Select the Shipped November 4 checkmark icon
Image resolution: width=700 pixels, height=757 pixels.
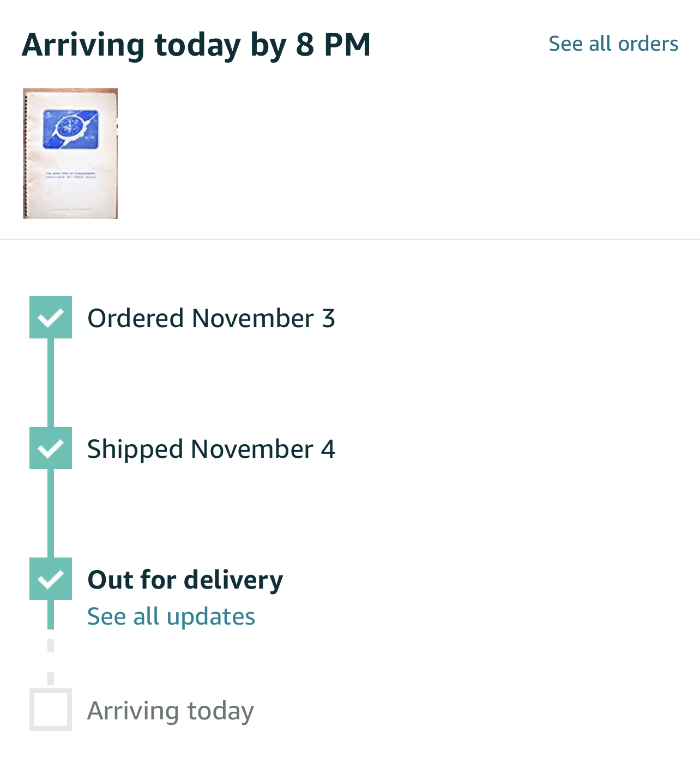coord(51,448)
